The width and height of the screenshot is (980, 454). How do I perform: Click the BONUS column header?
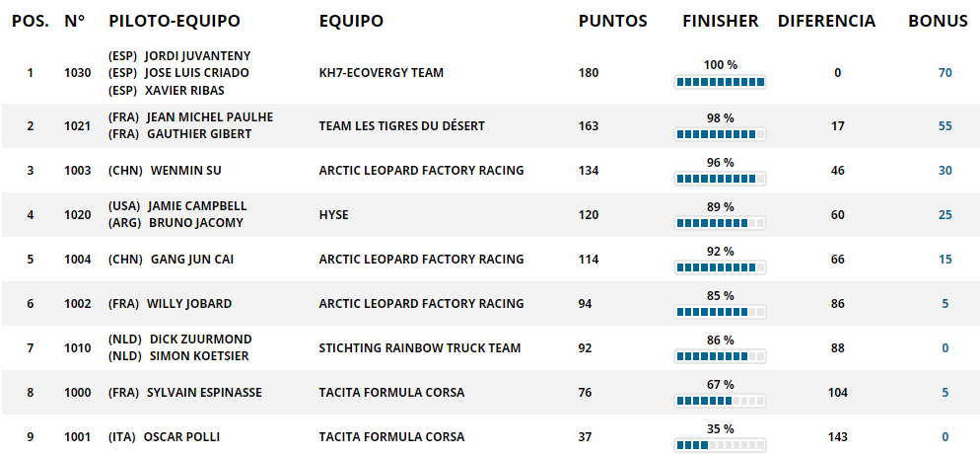point(938,22)
